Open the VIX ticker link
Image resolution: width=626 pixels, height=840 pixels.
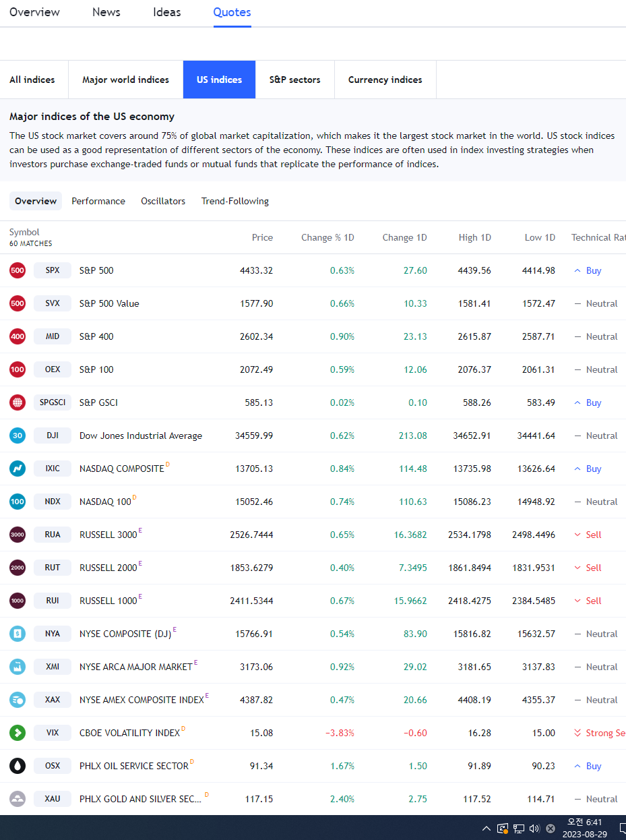click(x=53, y=733)
